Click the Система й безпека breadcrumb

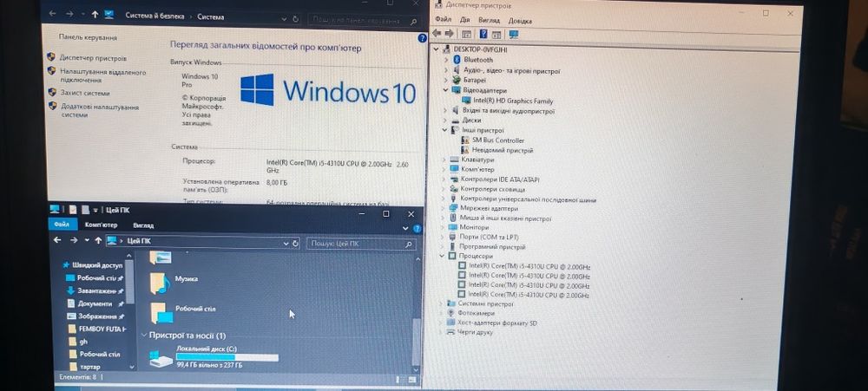(x=155, y=16)
